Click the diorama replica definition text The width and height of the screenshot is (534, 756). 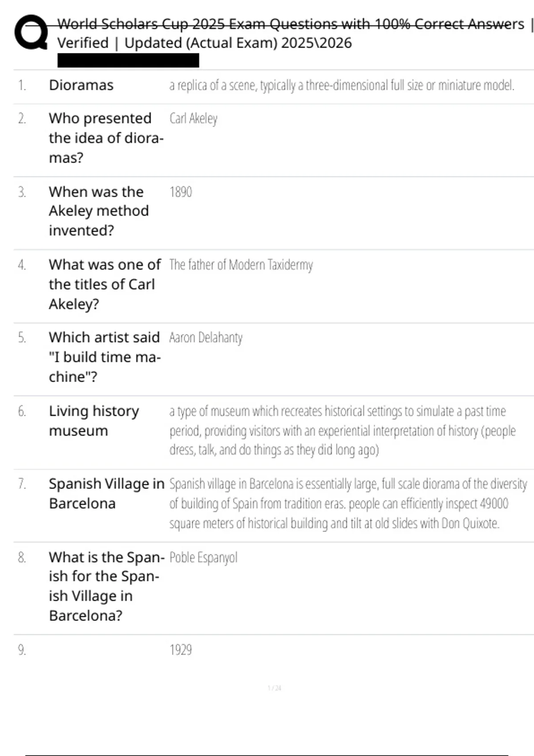pyautogui.click(x=341, y=85)
